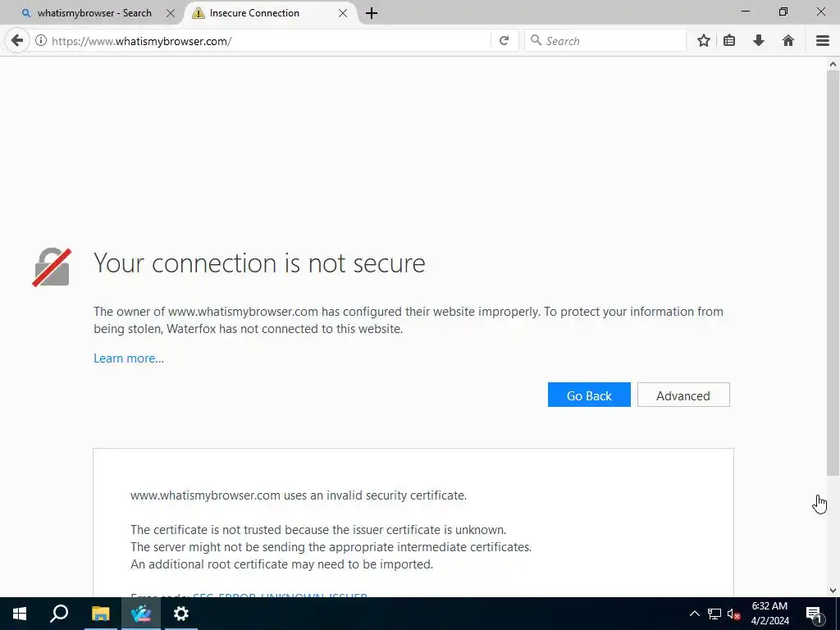Click the Go Back button
Viewport: 840px width, 630px height.
pyautogui.click(x=589, y=395)
